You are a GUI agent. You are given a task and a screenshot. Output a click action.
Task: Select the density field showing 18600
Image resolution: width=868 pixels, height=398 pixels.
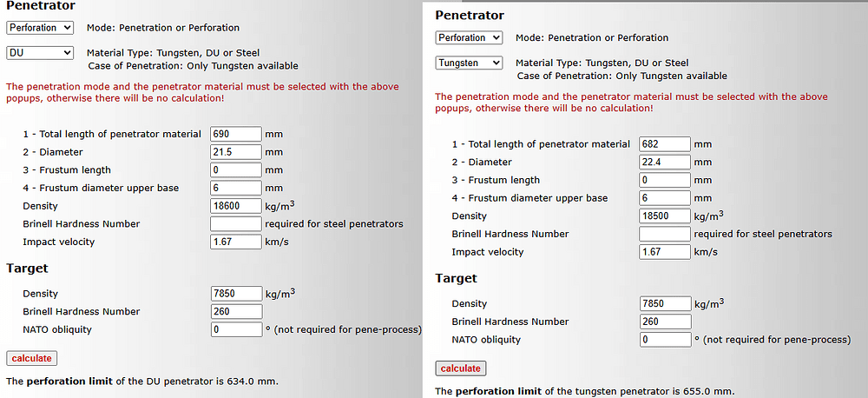[x=236, y=206]
